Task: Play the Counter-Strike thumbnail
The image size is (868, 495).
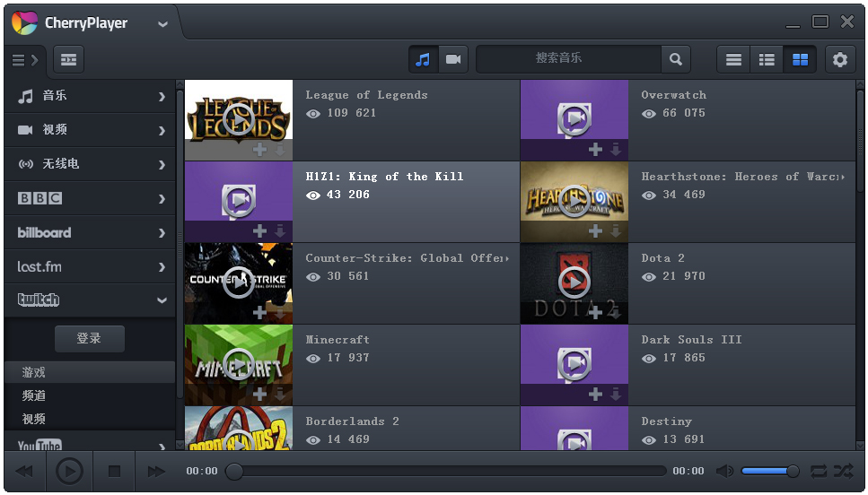Action: [x=239, y=282]
